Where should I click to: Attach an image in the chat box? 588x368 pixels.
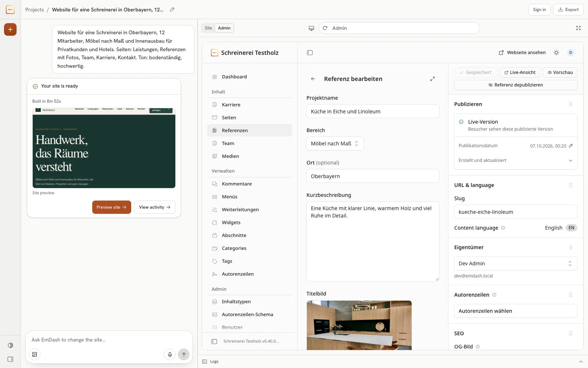(x=35, y=354)
